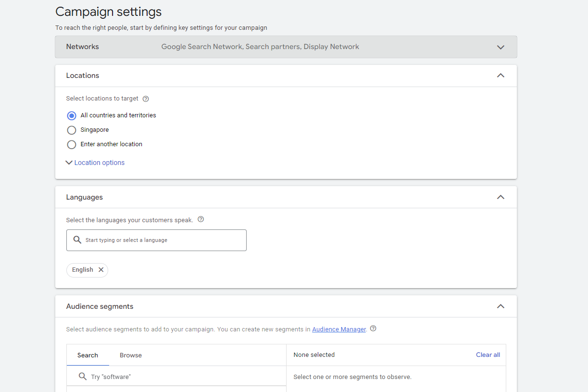
Task: Open the Audience Manager link
Action: [339, 329]
